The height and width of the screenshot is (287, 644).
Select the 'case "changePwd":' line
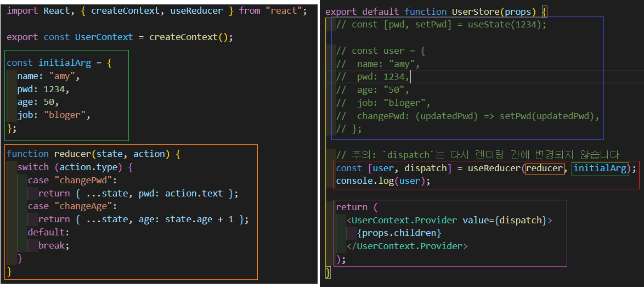72,180
